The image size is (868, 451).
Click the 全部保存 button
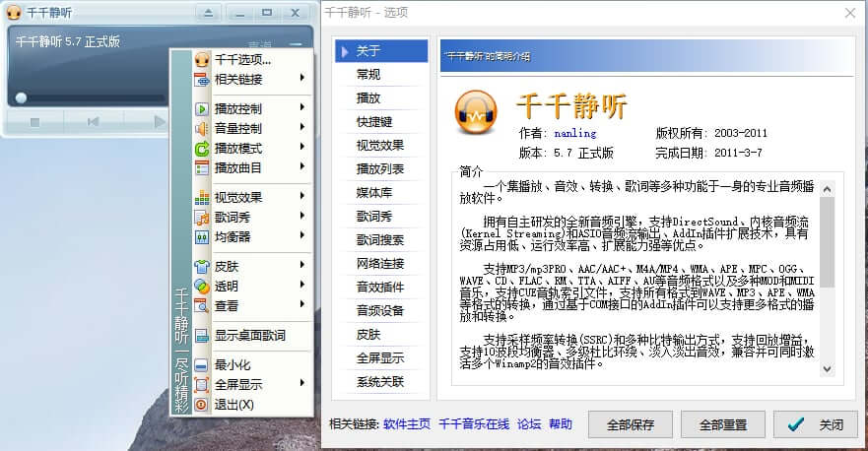(x=630, y=424)
